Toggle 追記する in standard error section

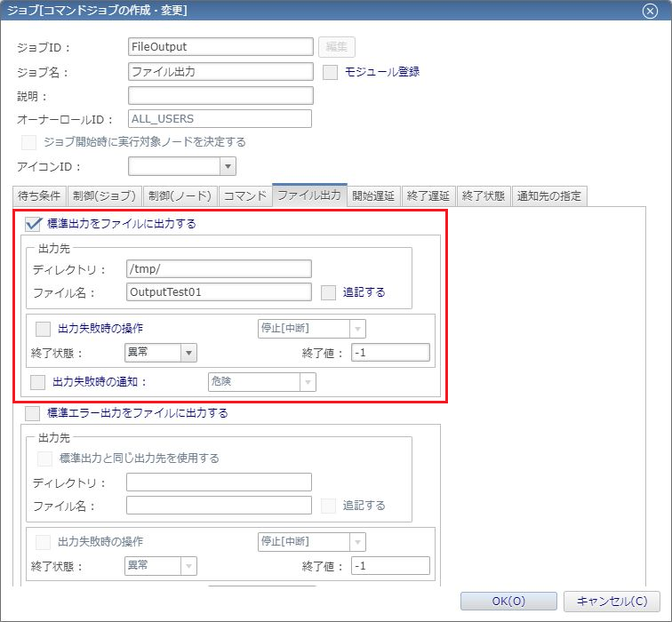328,506
